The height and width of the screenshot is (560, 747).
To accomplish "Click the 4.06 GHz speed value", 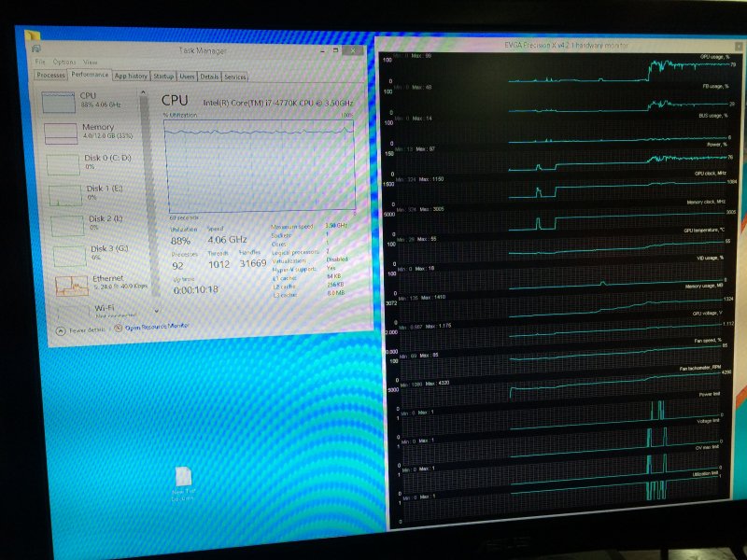I will [227, 240].
